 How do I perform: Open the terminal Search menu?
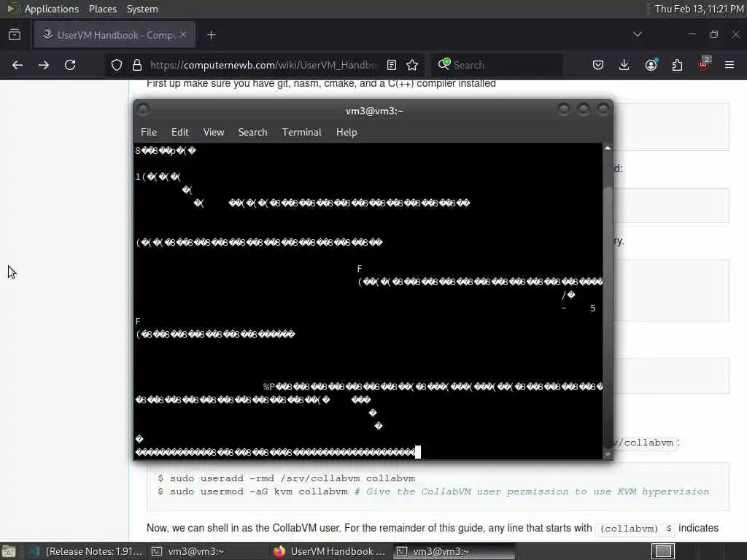click(x=252, y=133)
